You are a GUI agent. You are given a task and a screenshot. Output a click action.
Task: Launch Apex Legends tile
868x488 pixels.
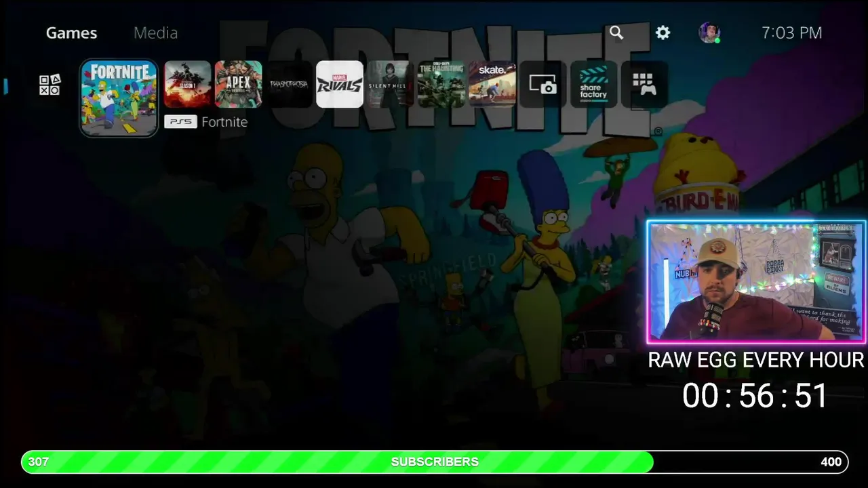(x=239, y=84)
